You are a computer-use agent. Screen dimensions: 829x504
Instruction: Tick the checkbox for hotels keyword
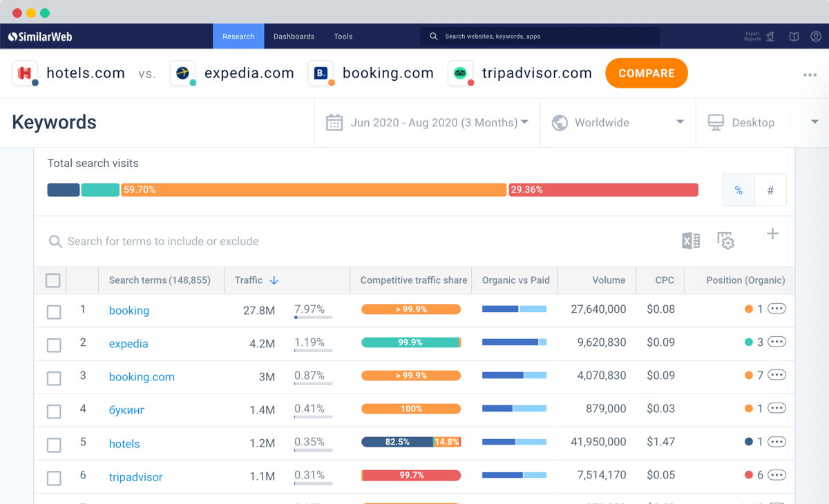pyautogui.click(x=54, y=445)
